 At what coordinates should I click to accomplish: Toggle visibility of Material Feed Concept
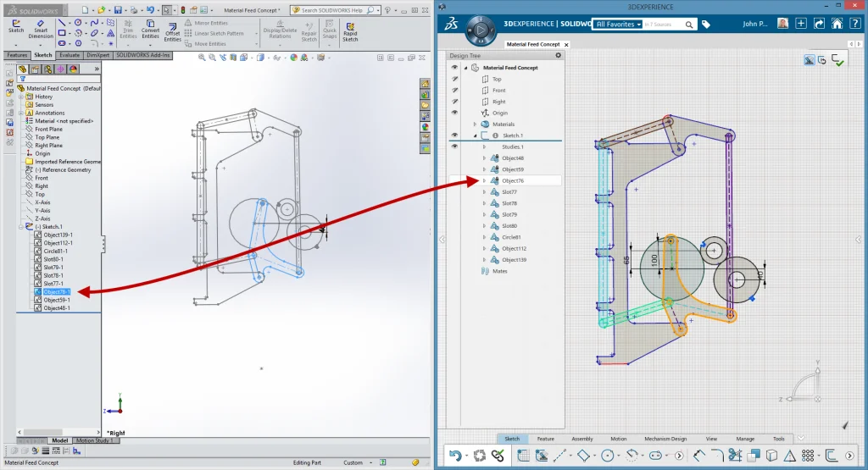point(454,68)
